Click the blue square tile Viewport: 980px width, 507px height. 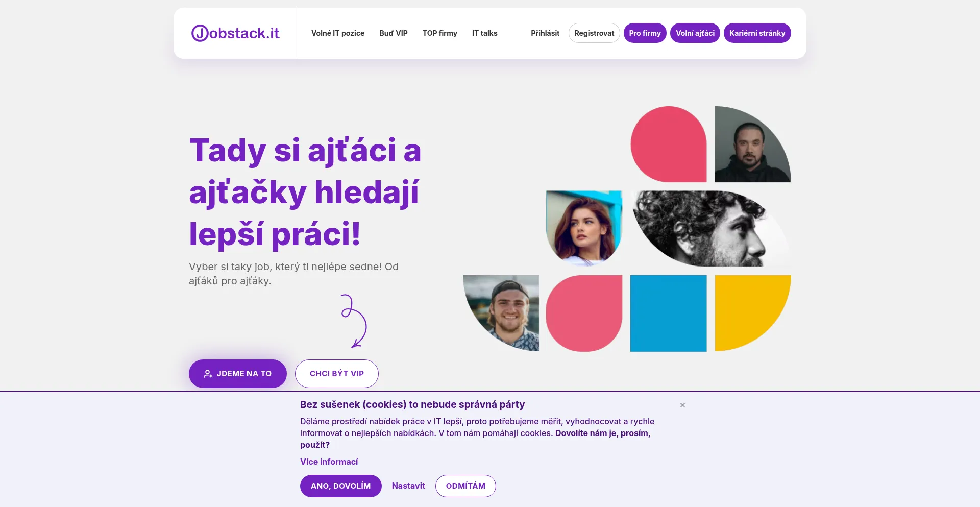(668, 313)
